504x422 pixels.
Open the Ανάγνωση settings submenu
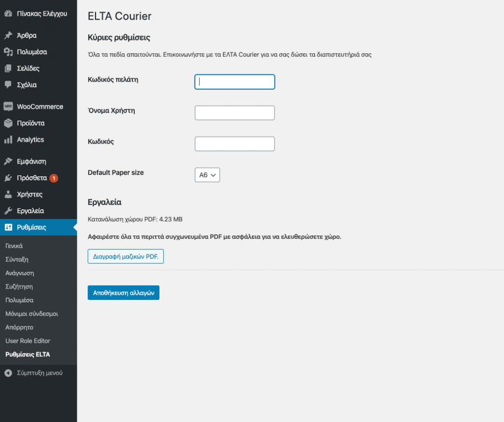click(x=20, y=273)
